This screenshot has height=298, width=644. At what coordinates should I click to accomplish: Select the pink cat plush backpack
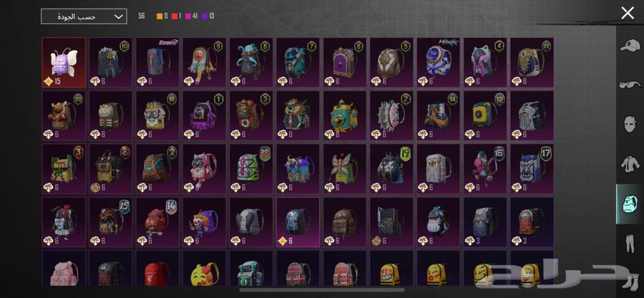click(x=204, y=168)
